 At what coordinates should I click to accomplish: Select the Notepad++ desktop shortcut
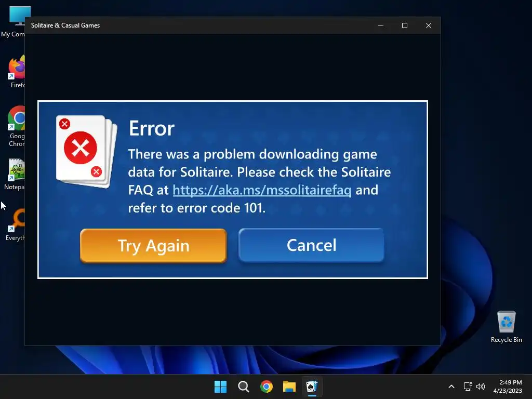(14, 175)
